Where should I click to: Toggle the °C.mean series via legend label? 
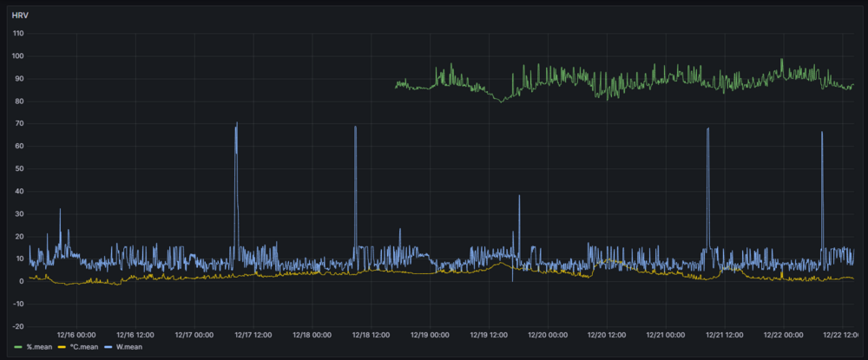[x=82, y=349]
